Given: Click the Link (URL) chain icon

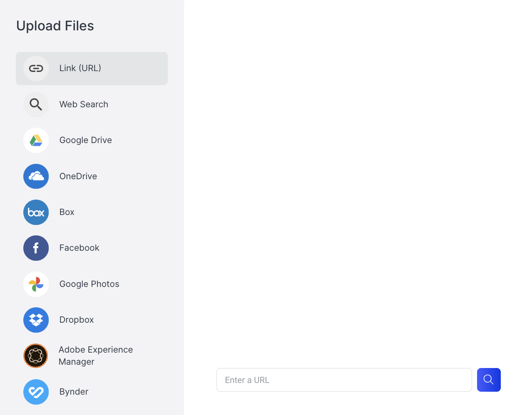Looking at the screenshot, I should (x=36, y=69).
